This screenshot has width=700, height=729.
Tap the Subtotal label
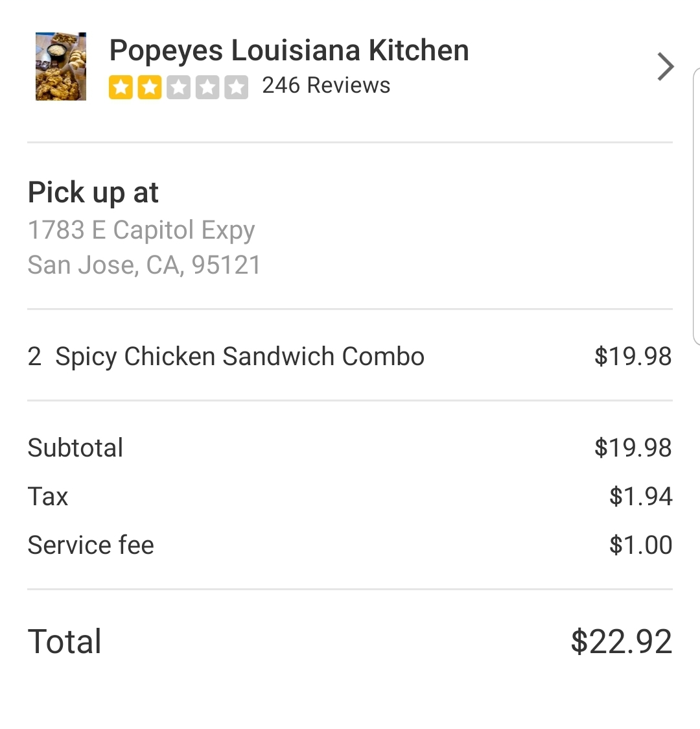[75, 448]
